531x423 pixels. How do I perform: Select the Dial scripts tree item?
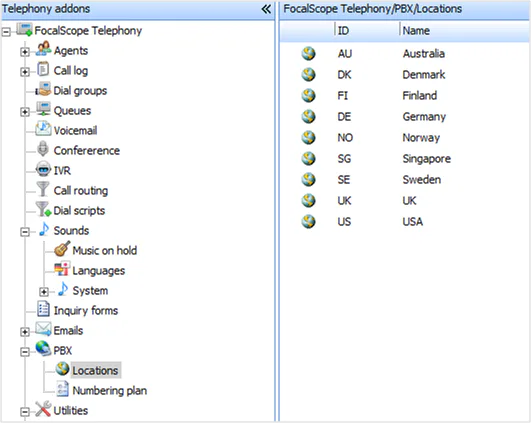click(79, 211)
